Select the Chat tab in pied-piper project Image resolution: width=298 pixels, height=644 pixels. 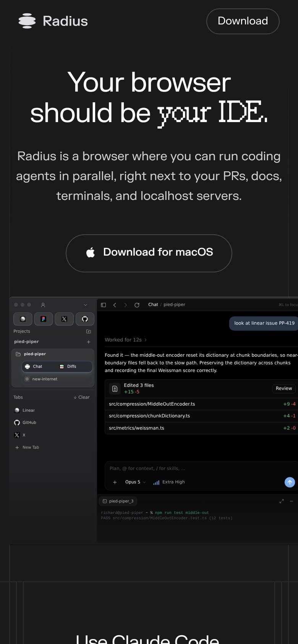pyautogui.click(x=37, y=367)
